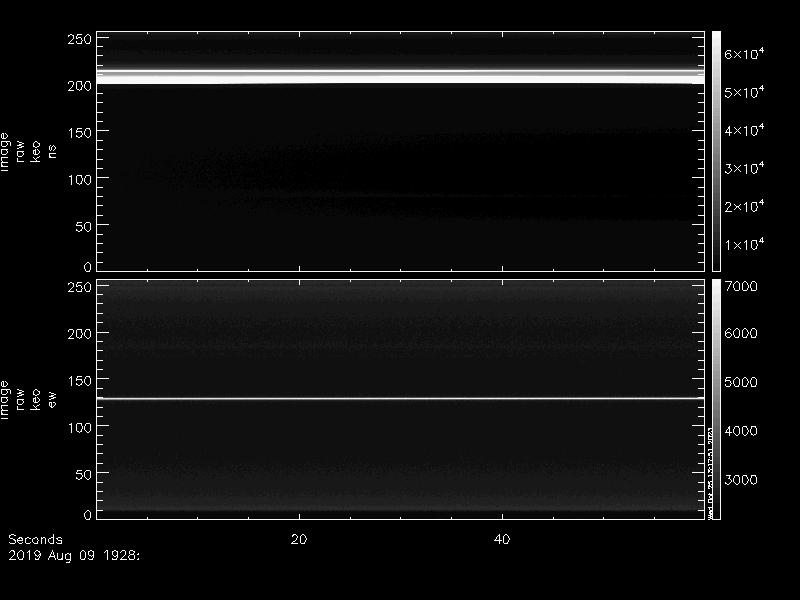The image size is (800, 600).
Task: Click the 5000 colorbar label
Action: pyautogui.click(x=741, y=382)
